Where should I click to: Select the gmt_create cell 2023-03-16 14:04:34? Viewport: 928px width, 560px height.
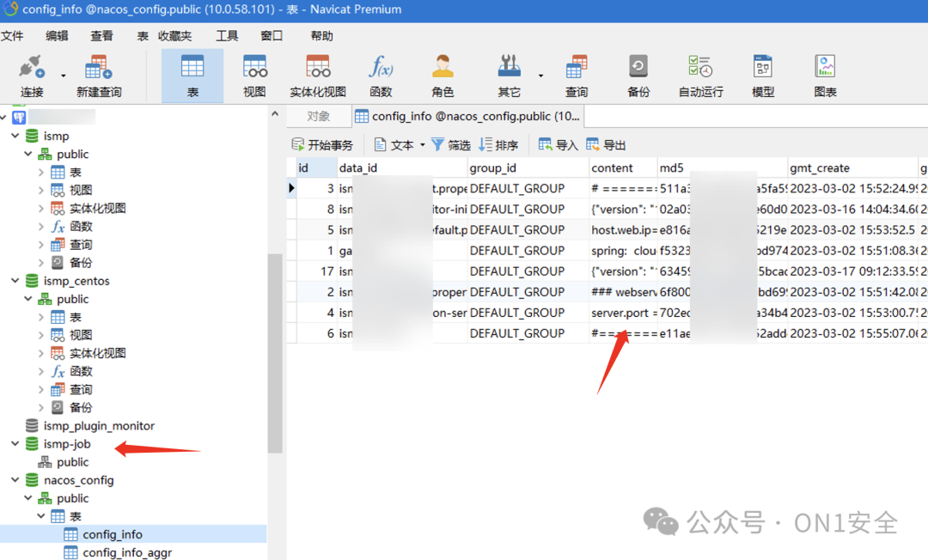[853, 210]
